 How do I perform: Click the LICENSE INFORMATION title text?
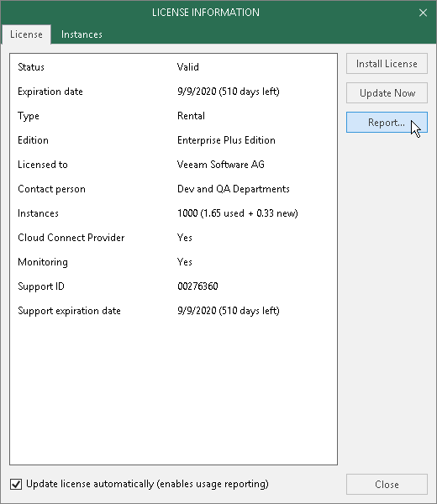coord(206,13)
